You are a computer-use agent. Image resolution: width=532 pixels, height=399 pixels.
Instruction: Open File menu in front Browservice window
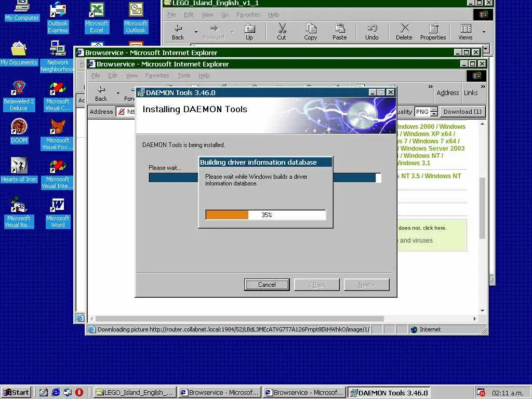pos(96,75)
